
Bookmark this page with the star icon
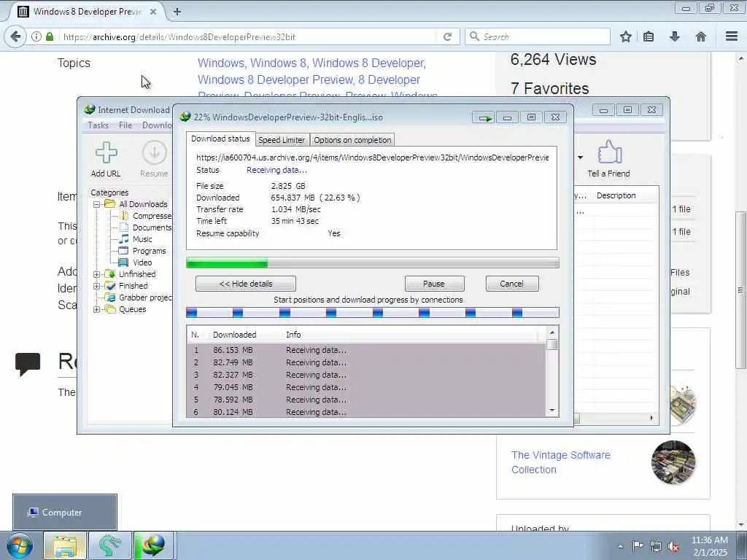pos(626,36)
